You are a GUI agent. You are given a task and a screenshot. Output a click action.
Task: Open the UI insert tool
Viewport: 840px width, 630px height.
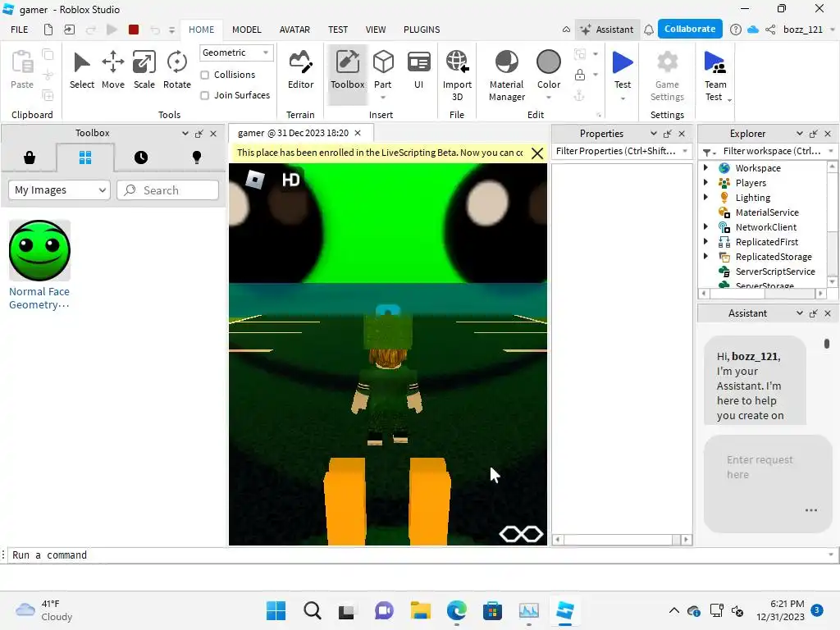(x=418, y=71)
